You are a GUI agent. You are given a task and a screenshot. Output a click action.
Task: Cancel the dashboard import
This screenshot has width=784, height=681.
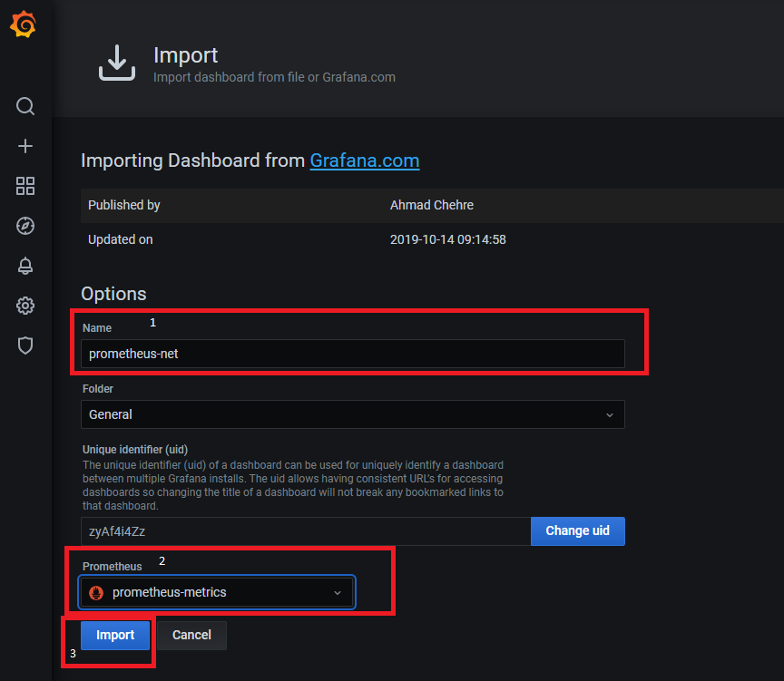click(191, 635)
